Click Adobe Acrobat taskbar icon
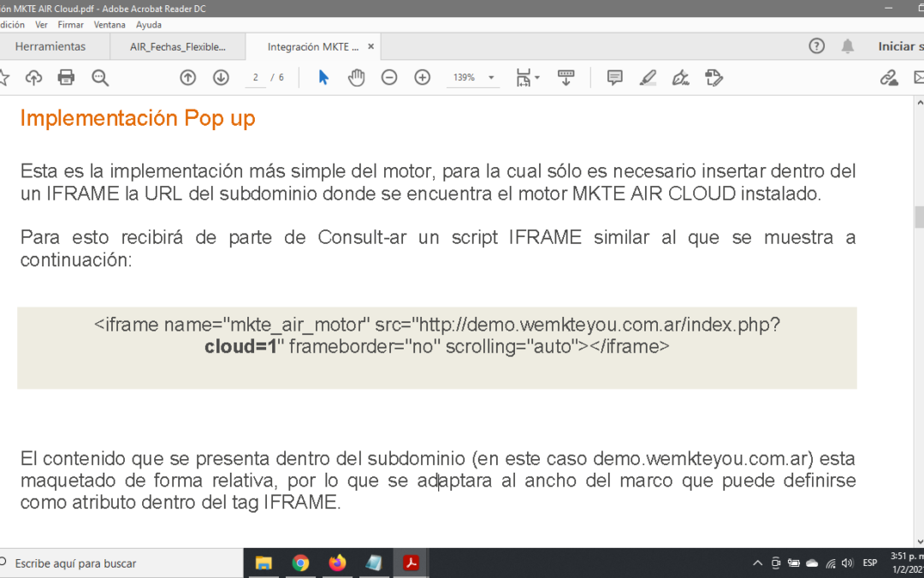The width and height of the screenshot is (924, 578). click(411, 563)
